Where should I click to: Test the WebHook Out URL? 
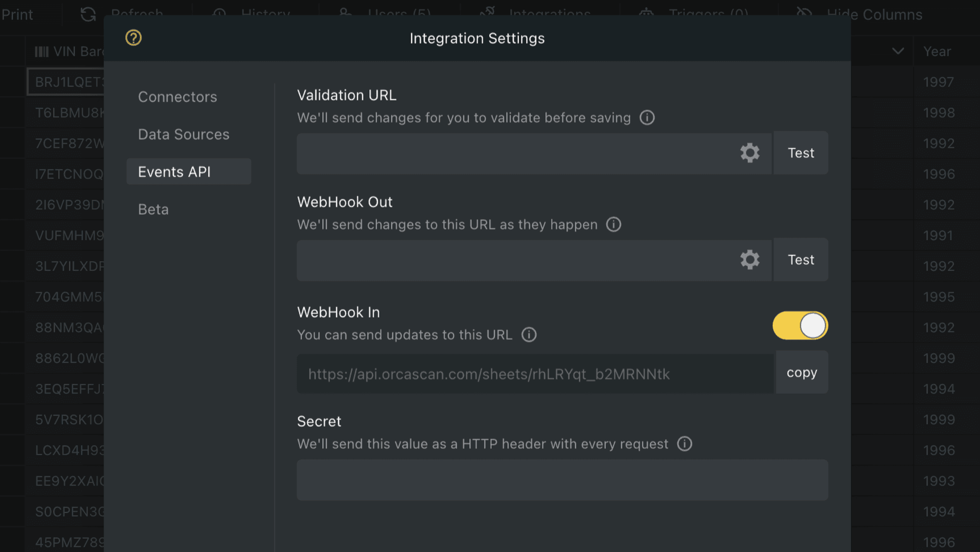(800, 260)
